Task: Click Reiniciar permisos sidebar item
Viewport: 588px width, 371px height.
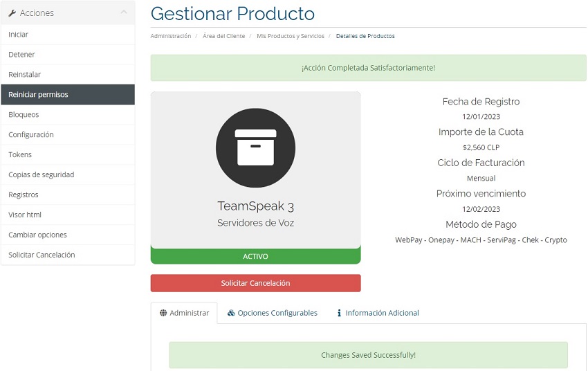Action: [x=38, y=95]
